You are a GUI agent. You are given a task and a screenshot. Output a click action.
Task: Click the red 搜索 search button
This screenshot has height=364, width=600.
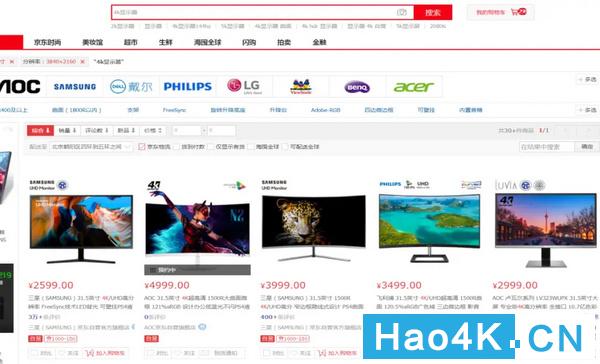(x=433, y=12)
